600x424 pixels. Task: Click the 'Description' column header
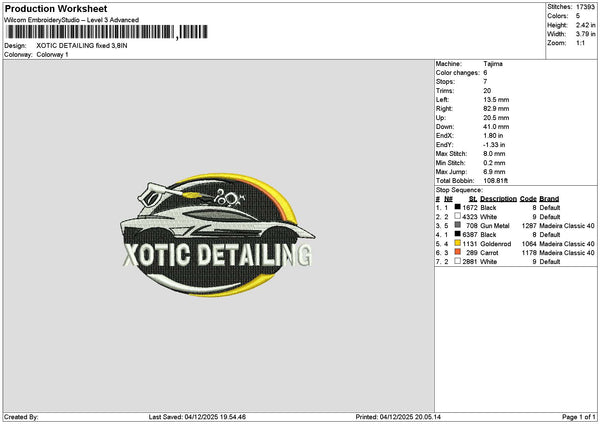point(499,199)
